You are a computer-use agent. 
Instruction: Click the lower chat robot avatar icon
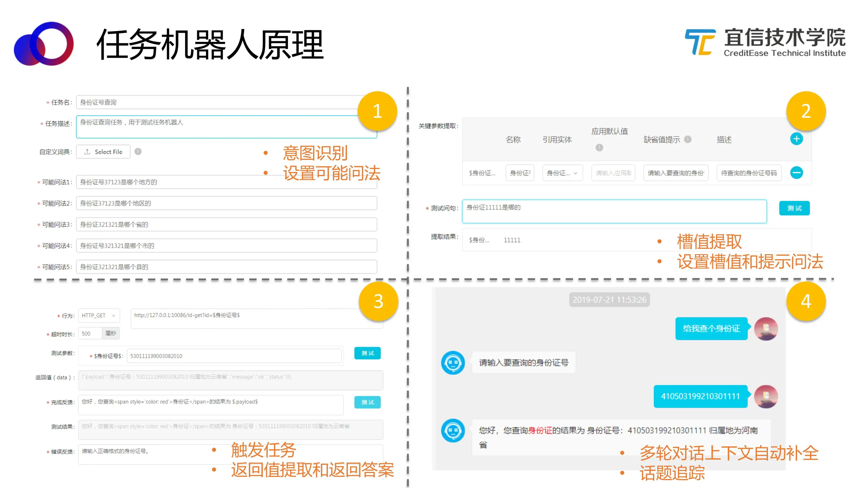[x=453, y=430]
